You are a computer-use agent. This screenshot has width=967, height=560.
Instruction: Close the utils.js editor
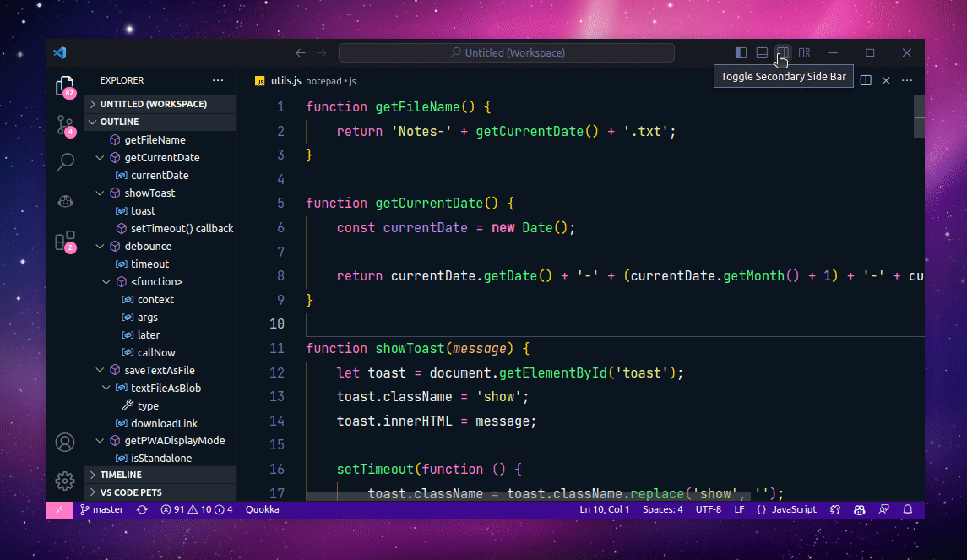pyautogui.click(x=886, y=80)
